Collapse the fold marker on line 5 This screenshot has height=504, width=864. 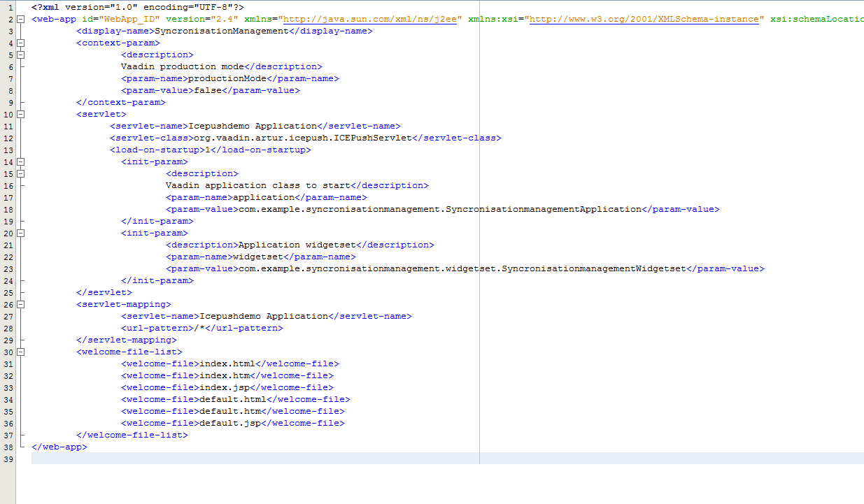pos(21,55)
